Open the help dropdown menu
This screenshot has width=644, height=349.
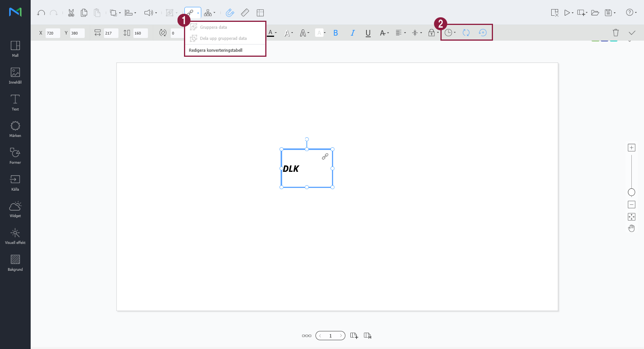[x=631, y=13]
